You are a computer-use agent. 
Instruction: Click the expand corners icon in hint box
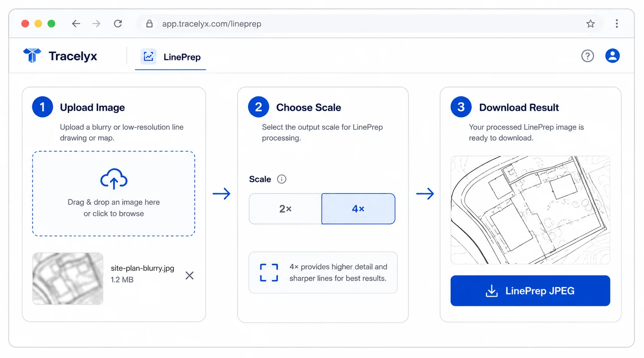[269, 273]
